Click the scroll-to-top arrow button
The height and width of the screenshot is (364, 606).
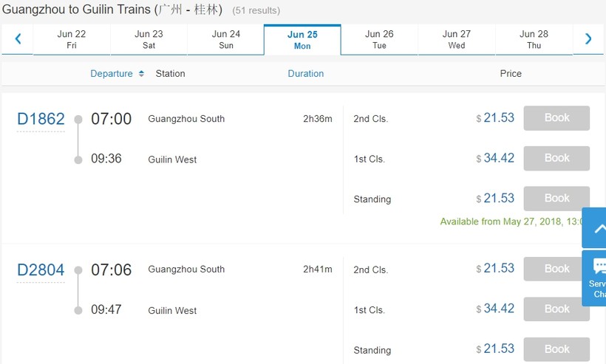(596, 227)
